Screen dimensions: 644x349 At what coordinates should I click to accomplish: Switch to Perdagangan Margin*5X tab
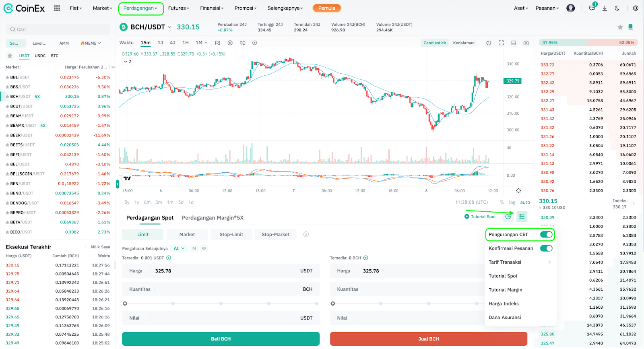pos(213,218)
